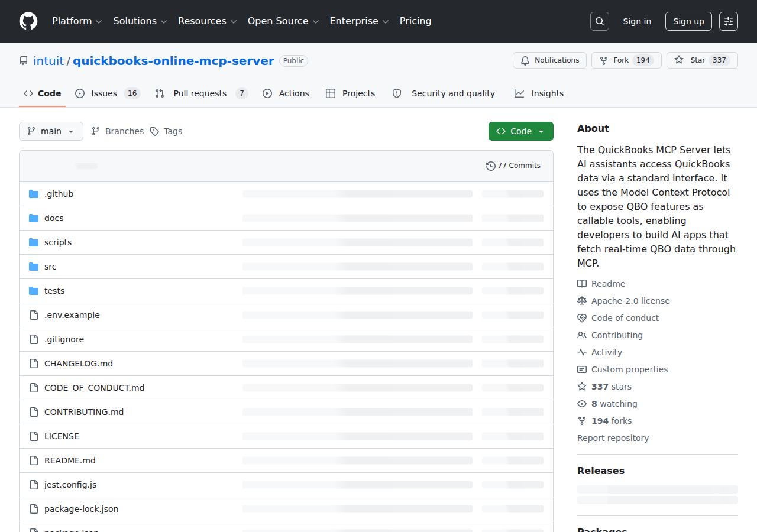
Task: Switch to the Insights tab
Action: [539, 93]
